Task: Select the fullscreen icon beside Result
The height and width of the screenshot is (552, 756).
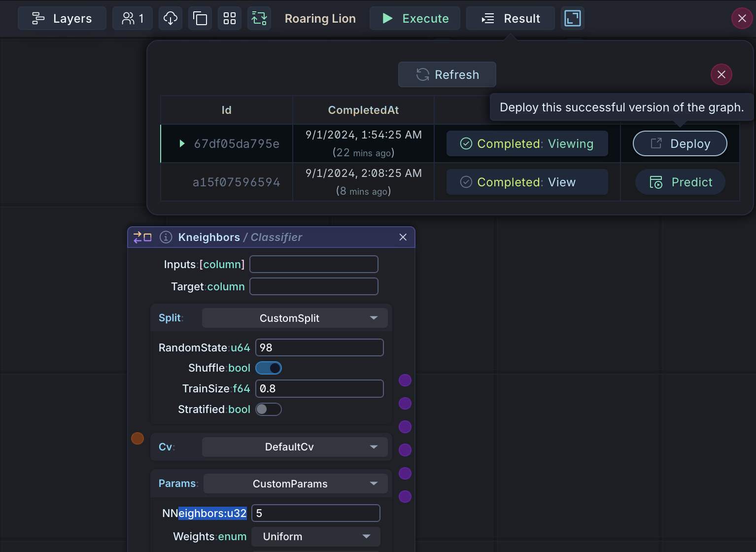Action: (x=572, y=18)
